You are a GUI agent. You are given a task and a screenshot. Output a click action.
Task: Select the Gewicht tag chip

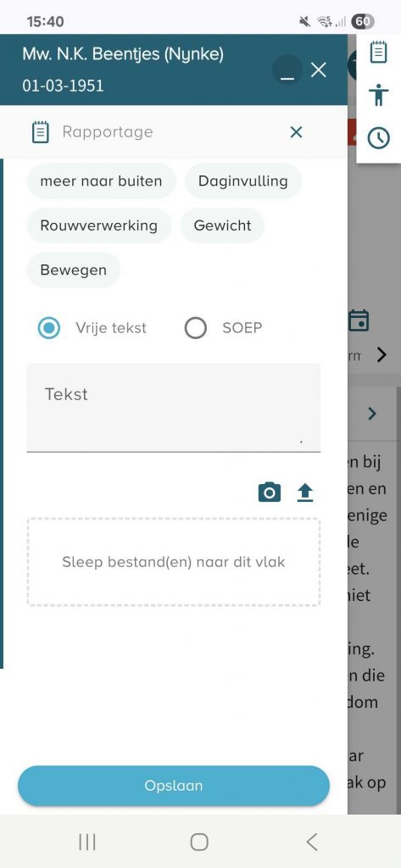point(223,225)
